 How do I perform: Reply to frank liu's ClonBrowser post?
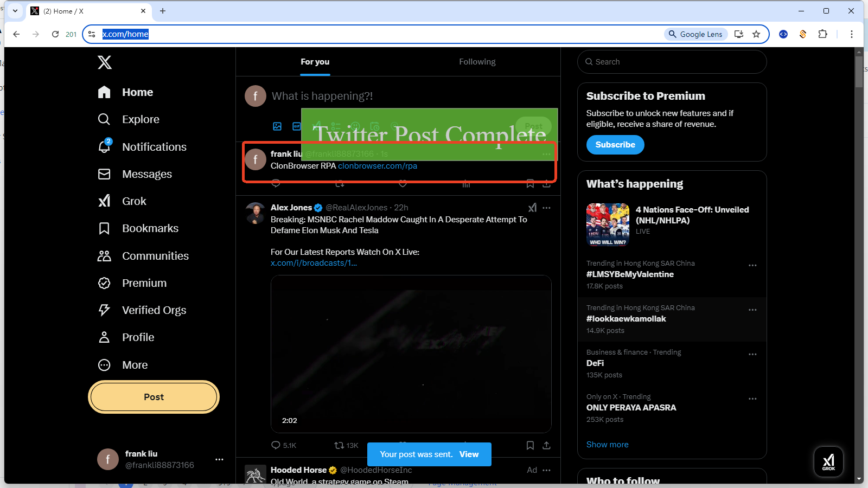point(276,184)
